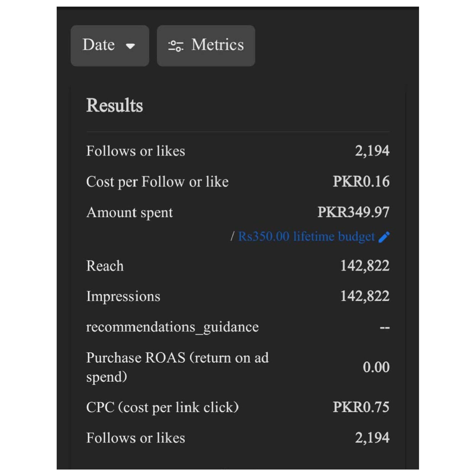Click the Impressions metric label
Image resolution: width=476 pixels, height=476 pixels.
pyautogui.click(x=123, y=296)
